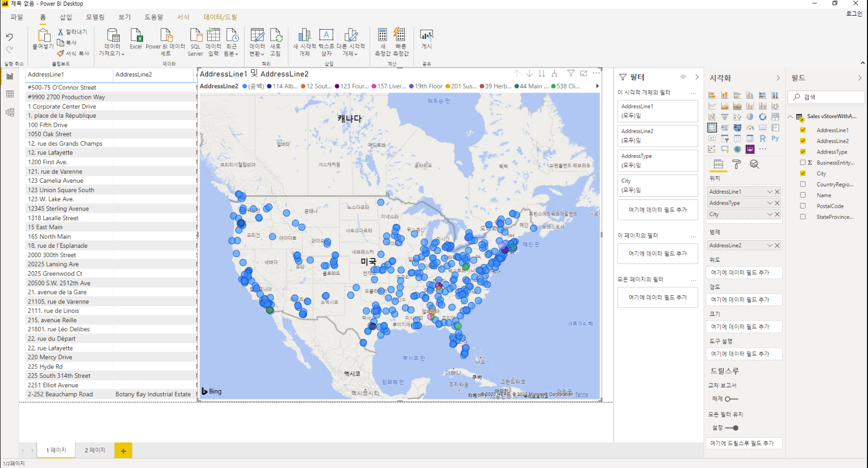Select the Python visual icon
This screenshot has height=468, width=868.
click(775, 138)
